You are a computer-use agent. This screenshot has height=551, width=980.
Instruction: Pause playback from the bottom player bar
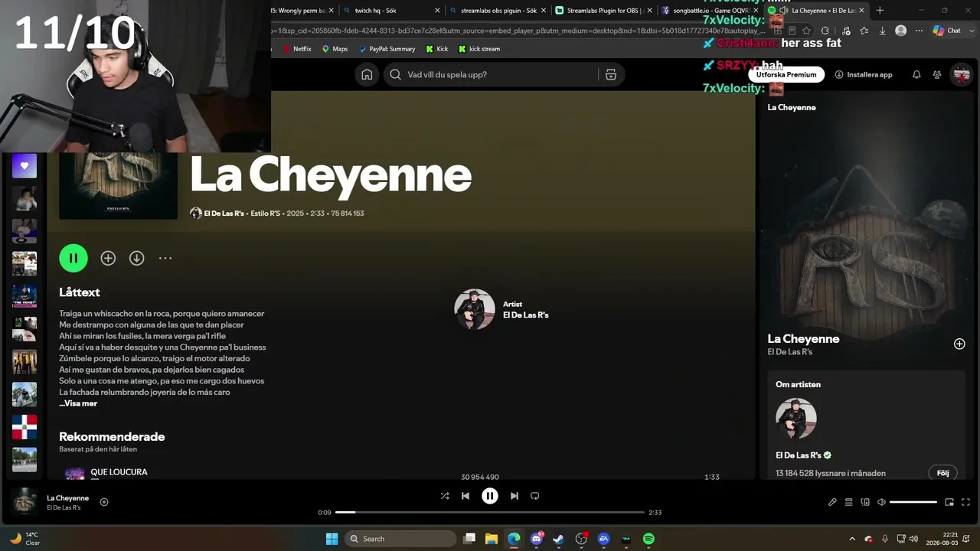(490, 496)
